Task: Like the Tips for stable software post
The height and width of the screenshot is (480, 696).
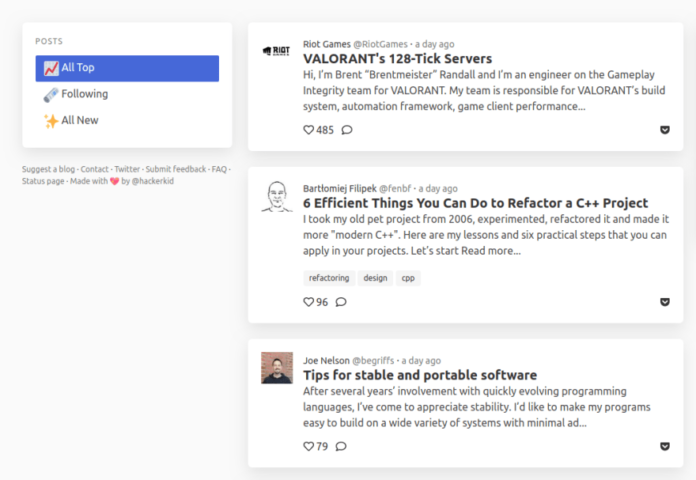Action: pos(308,446)
